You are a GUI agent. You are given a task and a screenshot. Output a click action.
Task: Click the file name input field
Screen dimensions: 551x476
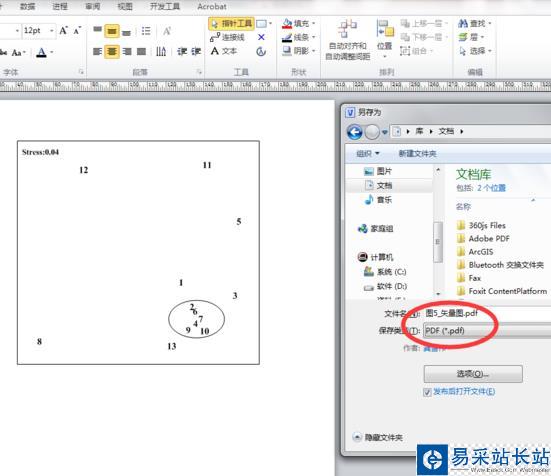[x=487, y=313]
